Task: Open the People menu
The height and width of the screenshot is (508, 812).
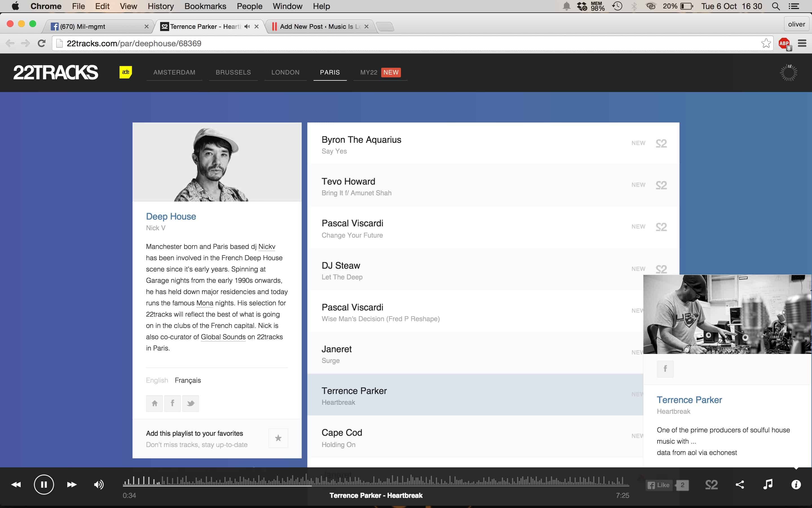Action: coord(249,6)
